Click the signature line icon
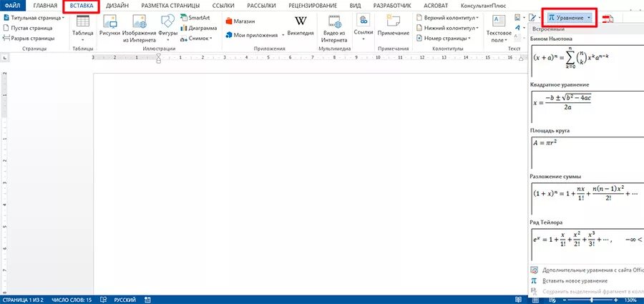Image resolution: width=644 pixels, height=304 pixels. (533, 18)
